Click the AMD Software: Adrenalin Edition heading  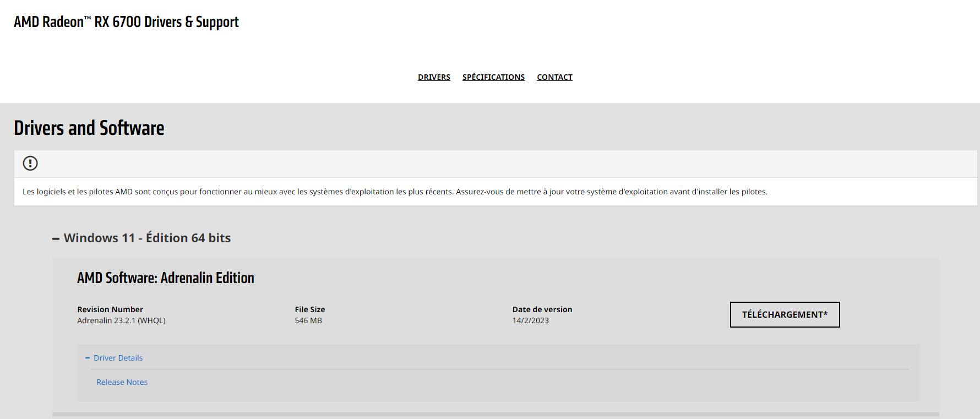pos(166,277)
